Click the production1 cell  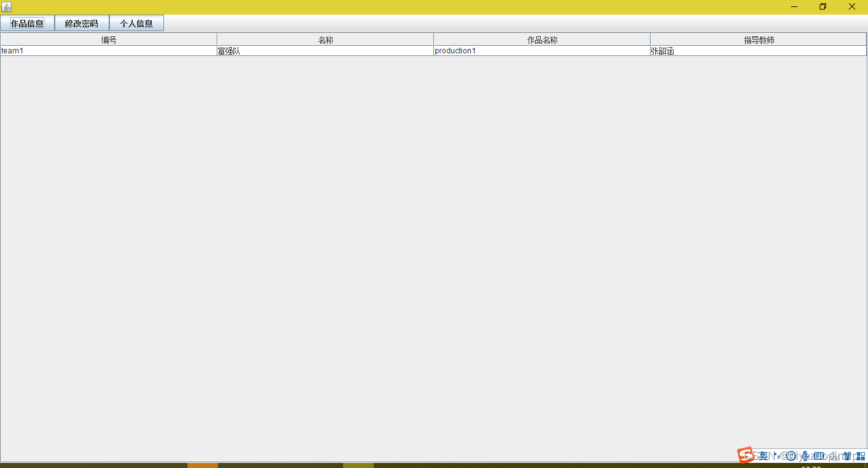[542, 51]
